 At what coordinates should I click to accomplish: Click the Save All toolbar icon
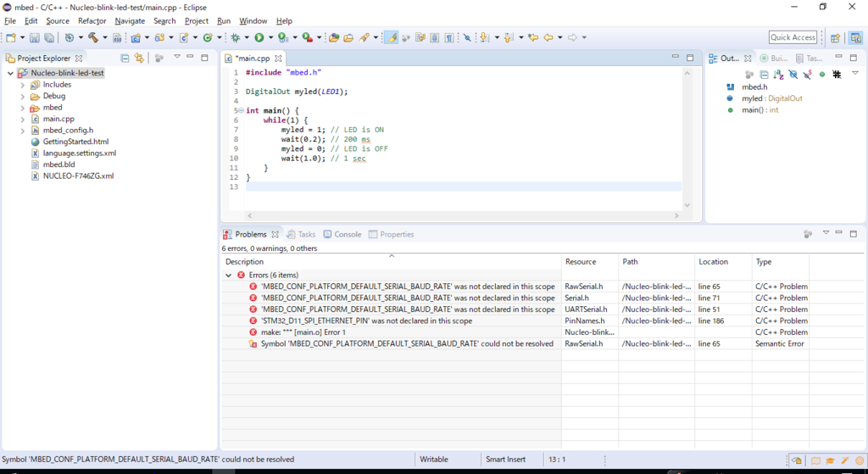point(49,37)
